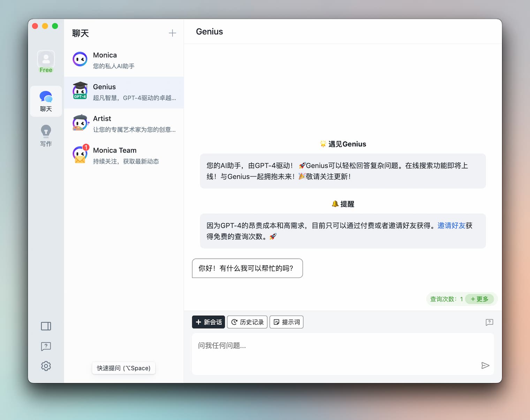Add new chat with plus icon
This screenshot has height=420, width=530.
tap(172, 33)
